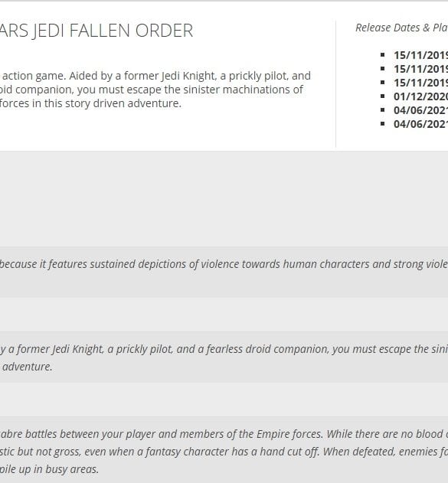Click the first 15/11/2019 release date entry
This screenshot has width=448, height=483.
click(420, 55)
